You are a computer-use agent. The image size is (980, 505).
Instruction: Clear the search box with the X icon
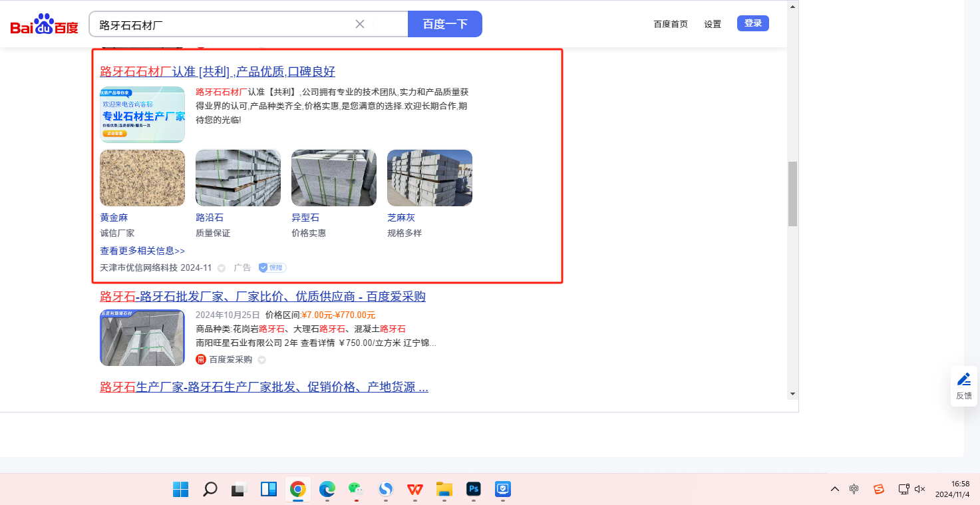coord(360,24)
